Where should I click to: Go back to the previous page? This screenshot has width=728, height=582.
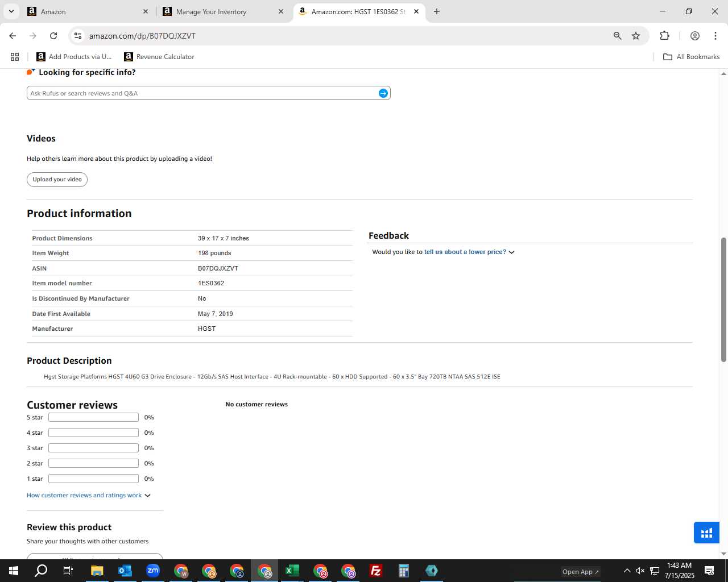[13, 36]
